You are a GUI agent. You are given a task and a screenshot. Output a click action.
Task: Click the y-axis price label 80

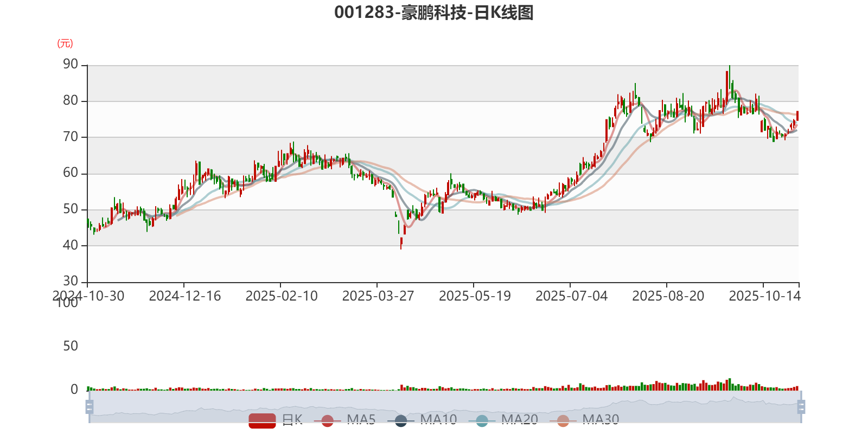71,100
